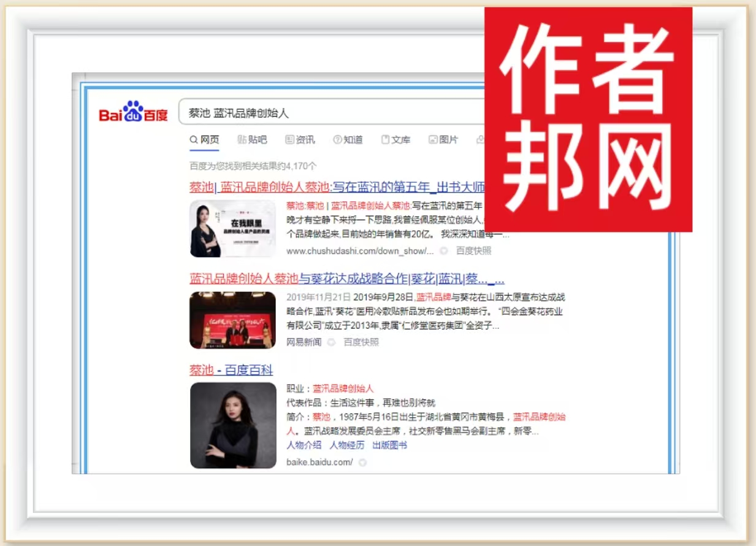Click the 百度百科 portrait thumbnail
This screenshot has width=756, height=546.
[x=233, y=425]
